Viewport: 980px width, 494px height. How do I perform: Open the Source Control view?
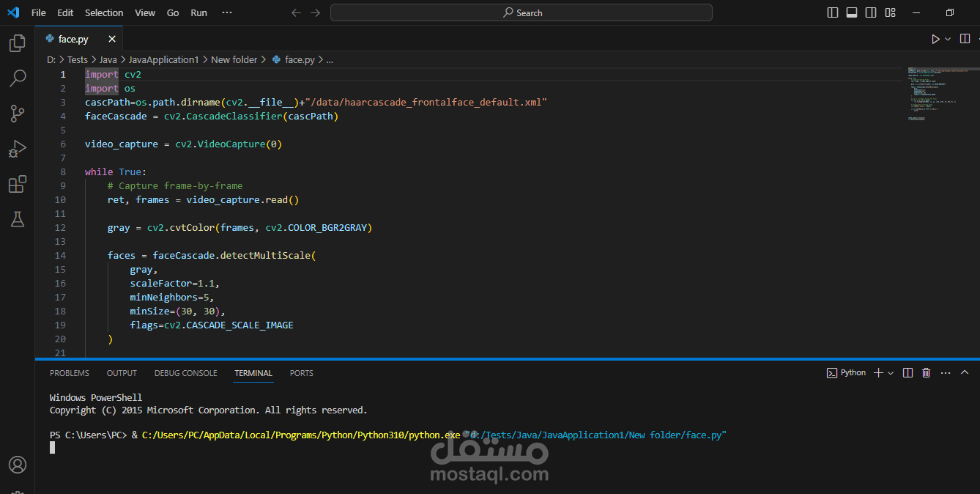[x=18, y=113]
